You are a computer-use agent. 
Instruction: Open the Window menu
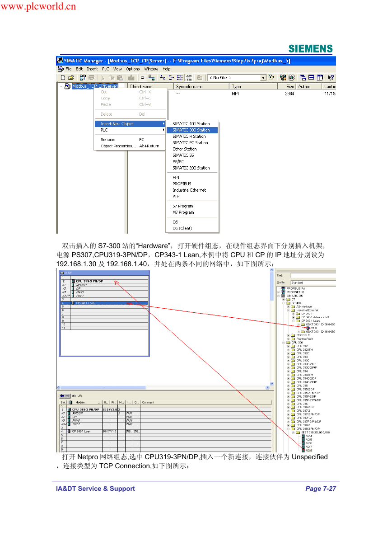(x=151, y=69)
